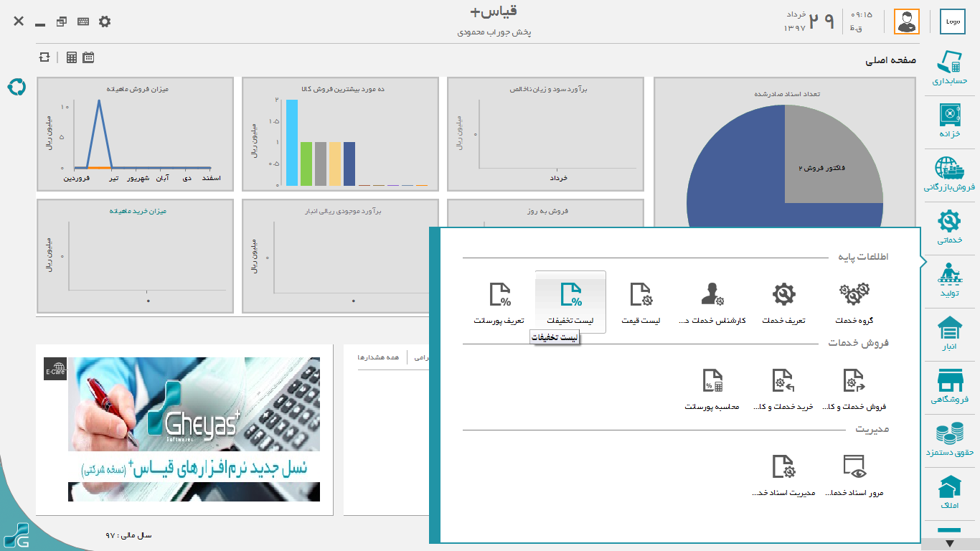Click the date display showing ۲۹ خرداد
The width and height of the screenshot is (980, 551).
(809, 22)
